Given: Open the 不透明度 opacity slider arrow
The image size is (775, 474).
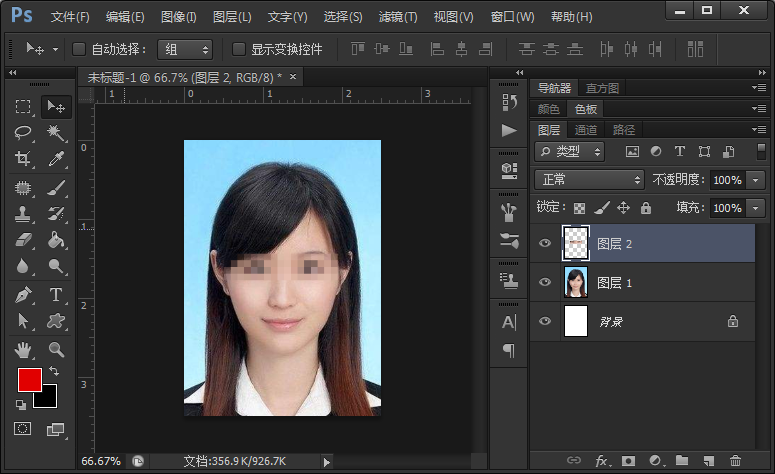Looking at the screenshot, I should pyautogui.click(x=756, y=180).
